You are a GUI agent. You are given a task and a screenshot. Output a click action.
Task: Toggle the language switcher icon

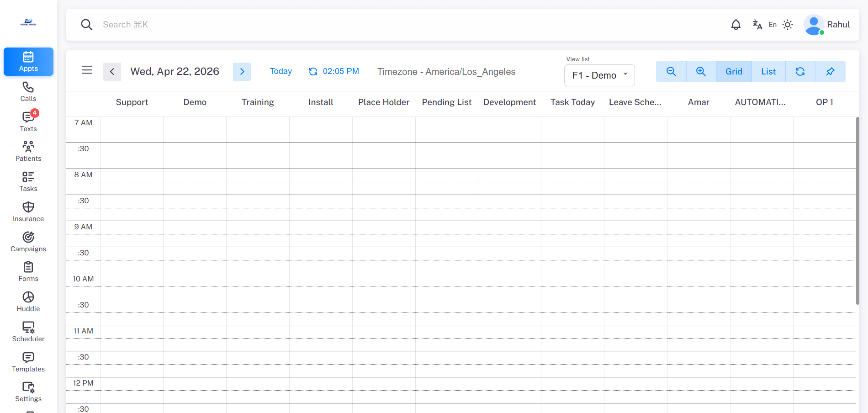[757, 25]
